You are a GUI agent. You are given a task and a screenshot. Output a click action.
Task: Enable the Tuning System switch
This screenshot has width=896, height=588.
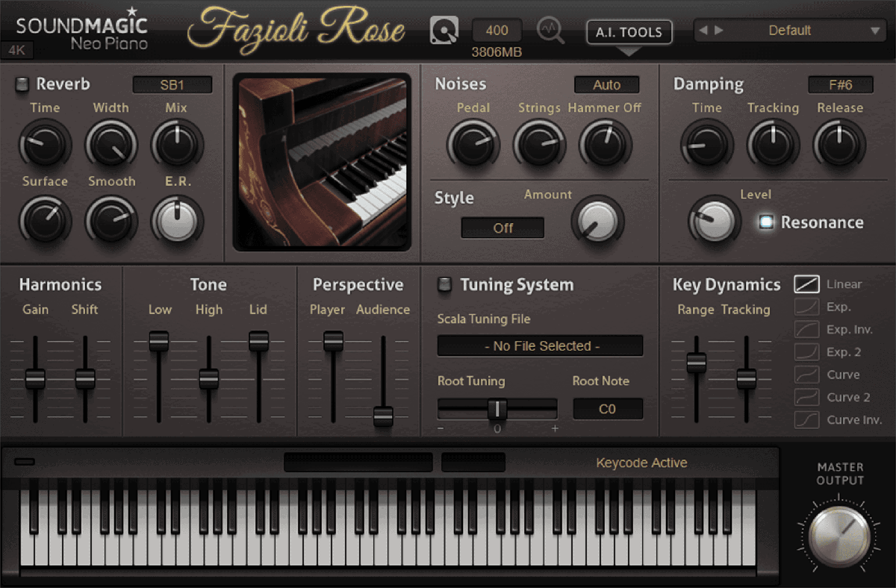444,284
